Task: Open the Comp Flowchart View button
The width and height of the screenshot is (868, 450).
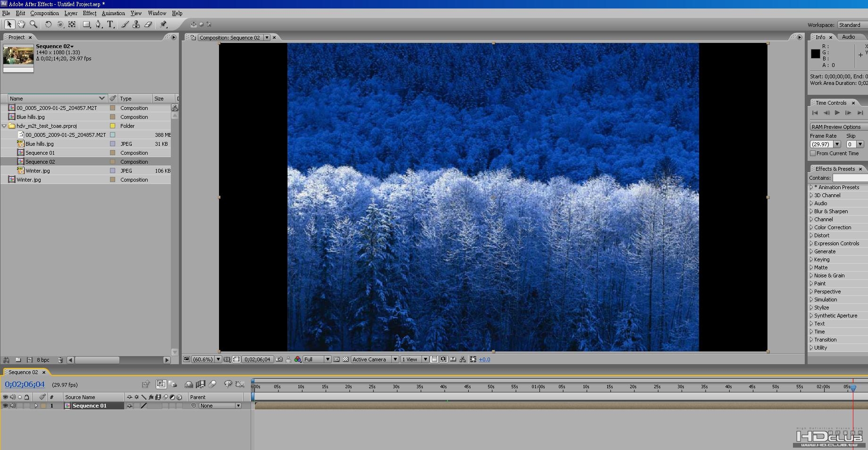Action: tap(463, 359)
